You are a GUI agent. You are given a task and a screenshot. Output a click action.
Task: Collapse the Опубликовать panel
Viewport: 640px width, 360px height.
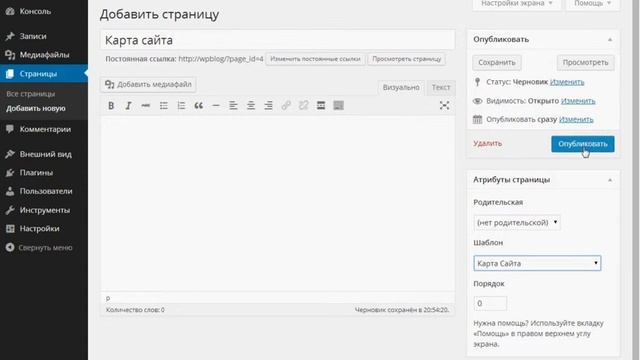coord(610,40)
